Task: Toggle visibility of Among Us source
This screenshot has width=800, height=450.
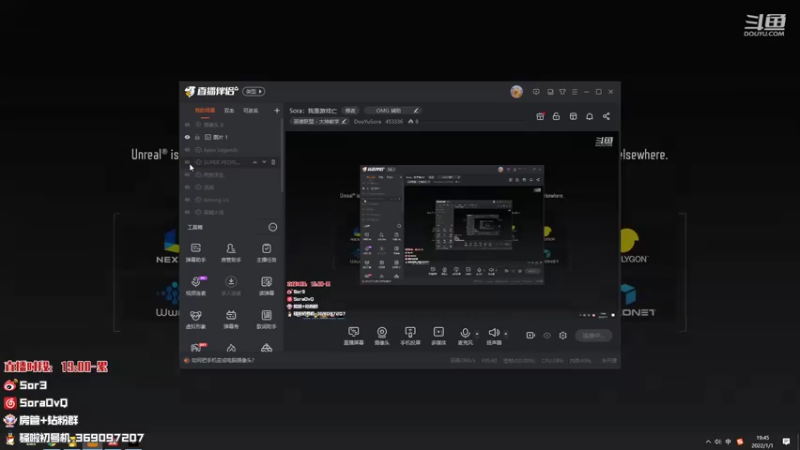Action: coord(187,200)
